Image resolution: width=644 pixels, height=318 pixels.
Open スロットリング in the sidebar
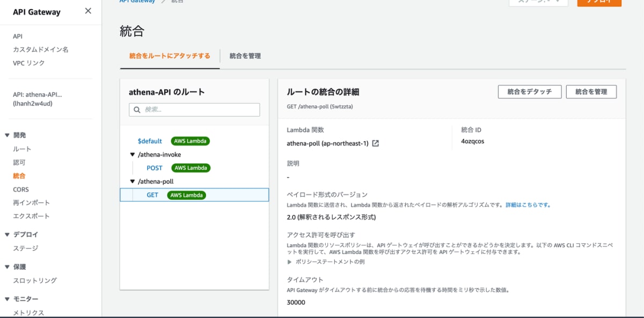pyautogui.click(x=35, y=280)
